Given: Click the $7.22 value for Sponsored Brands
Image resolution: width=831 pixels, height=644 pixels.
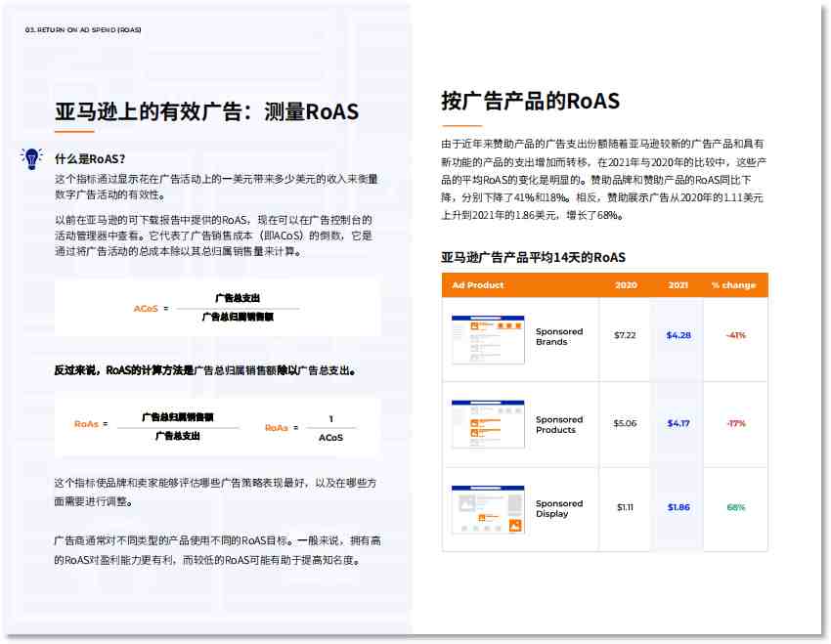Looking at the screenshot, I should pos(625,335).
